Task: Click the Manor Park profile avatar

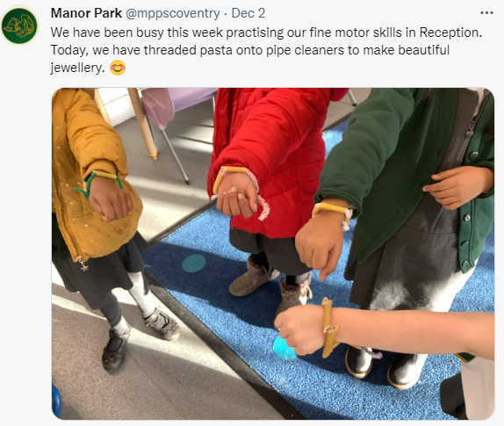Action: (x=19, y=25)
